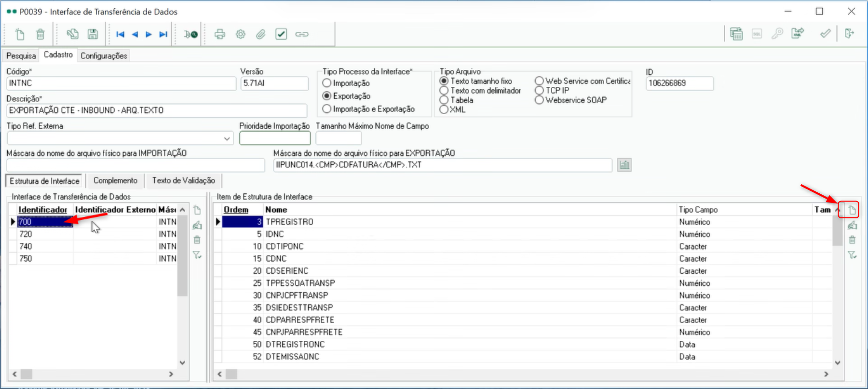Click the chart icon beside export mask field

pos(624,165)
